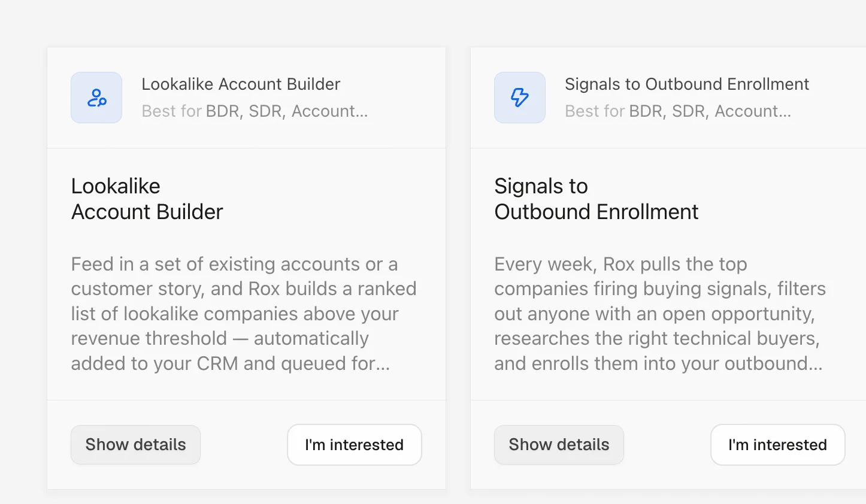Image resolution: width=866 pixels, height=504 pixels.
Task: Click truncated 'Account…' text in Lookalike subtitle
Action: (x=329, y=111)
